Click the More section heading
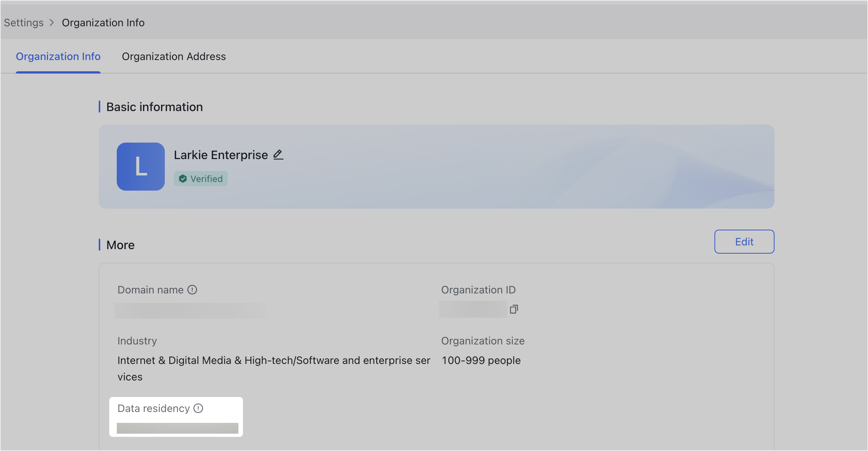This screenshot has width=868, height=451. (121, 245)
